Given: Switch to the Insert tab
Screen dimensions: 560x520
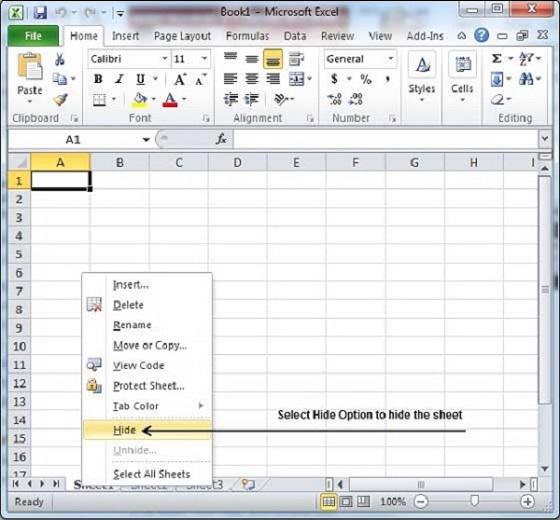Looking at the screenshot, I should tap(125, 36).
